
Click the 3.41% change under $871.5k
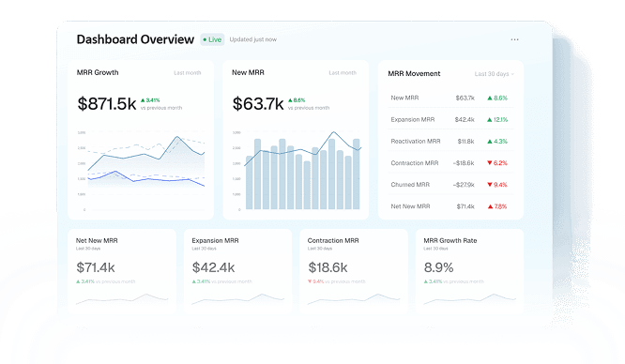pyautogui.click(x=150, y=100)
